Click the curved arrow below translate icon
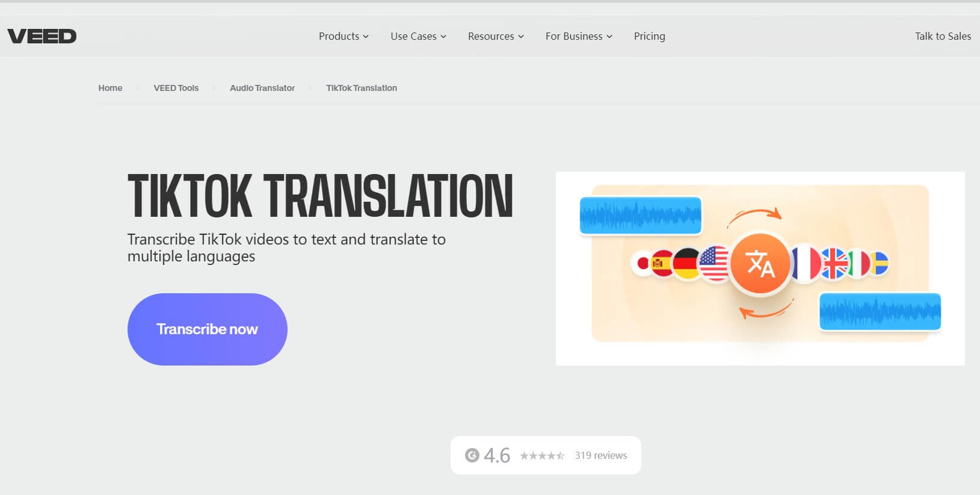Viewport: 980px width, 495px height. 766,309
